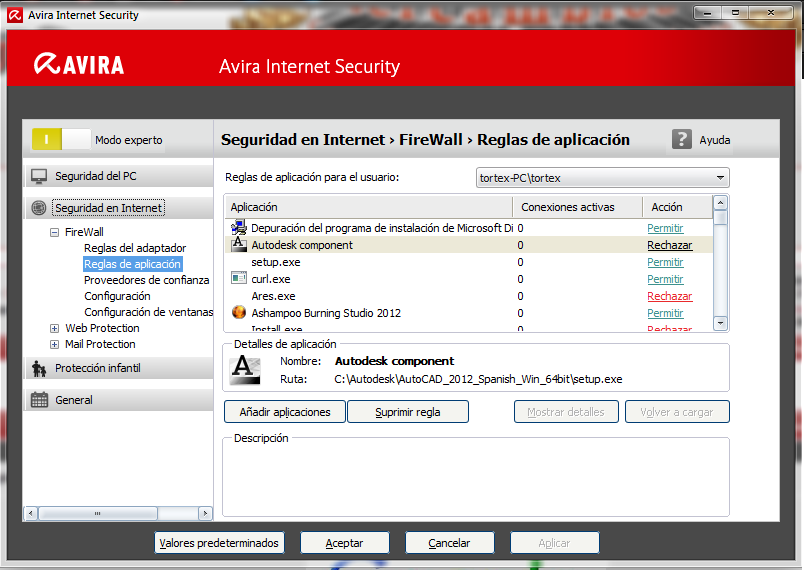Viewport: 804px width, 570px height.
Task: Click the Añadir aplicaciones button
Action: pyautogui.click(x=285, y=412)
